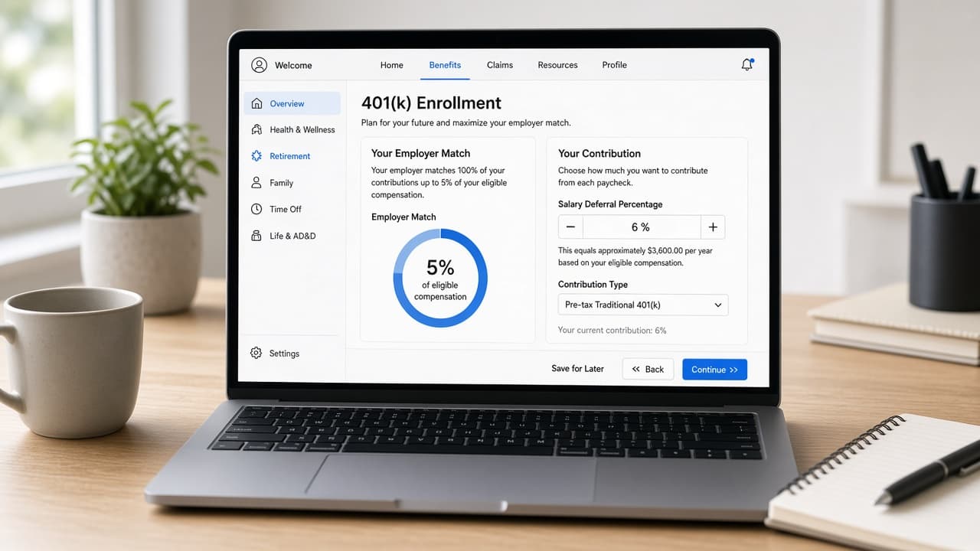Image resolution: width=980 pixels, height=551 pixels.
Task: Click Save for Later
Action: point(577,369)
